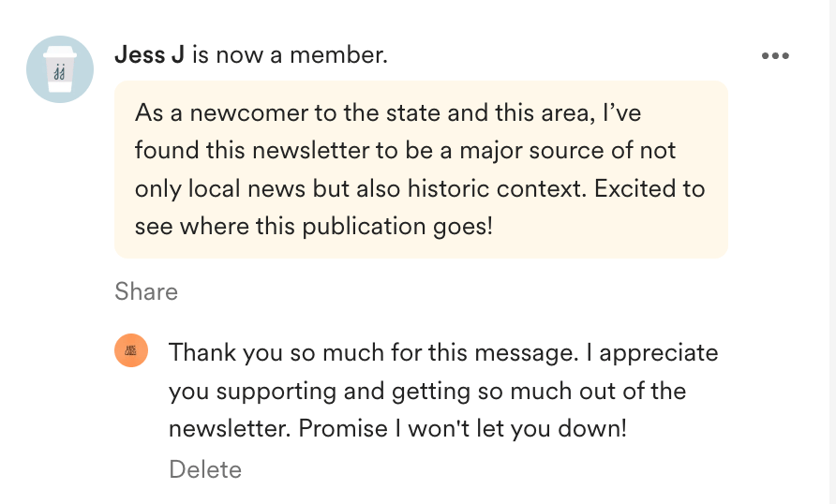The image size is (836, 504).
Task: Click the 'only local news' line
Action: click(420, 188)
